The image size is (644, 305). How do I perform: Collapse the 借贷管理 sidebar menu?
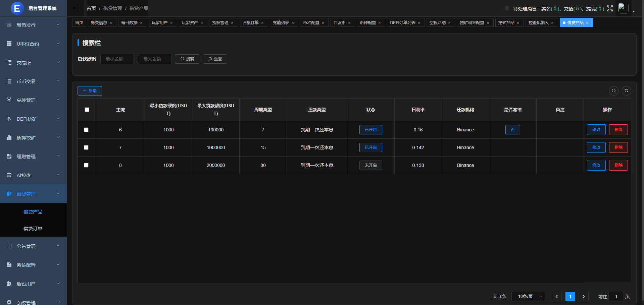[33, 194]
